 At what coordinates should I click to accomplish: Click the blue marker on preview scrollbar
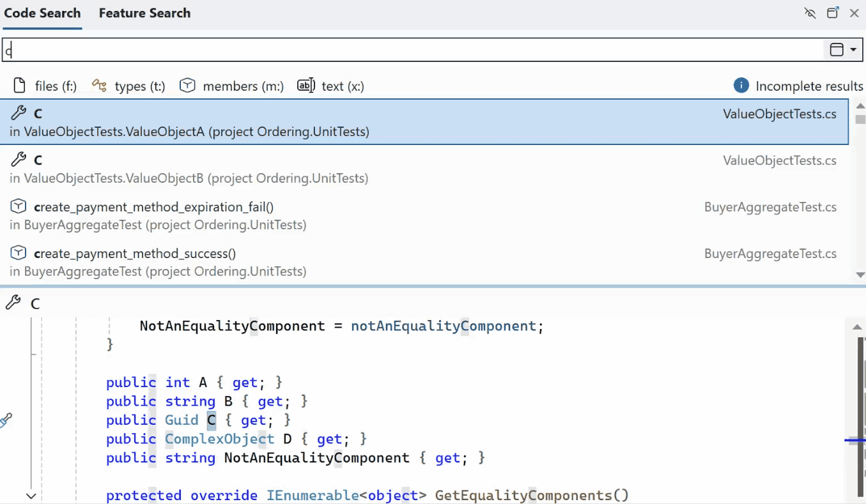tap(854, 440)
